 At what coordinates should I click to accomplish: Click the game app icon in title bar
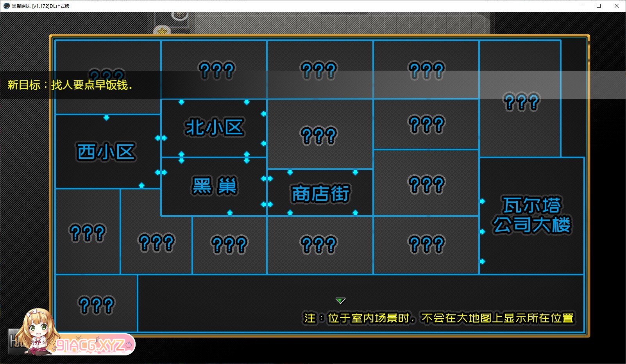point(6,6)
